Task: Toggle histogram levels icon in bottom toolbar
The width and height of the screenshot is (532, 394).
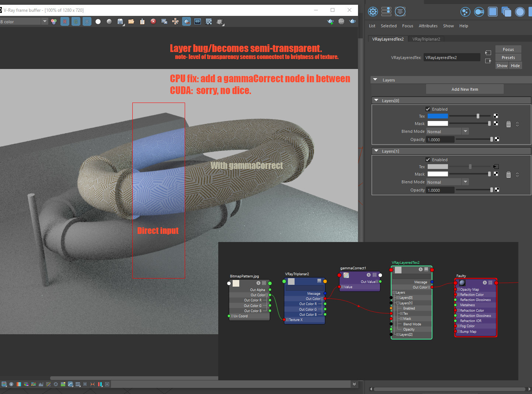Action: click(41, 384)
